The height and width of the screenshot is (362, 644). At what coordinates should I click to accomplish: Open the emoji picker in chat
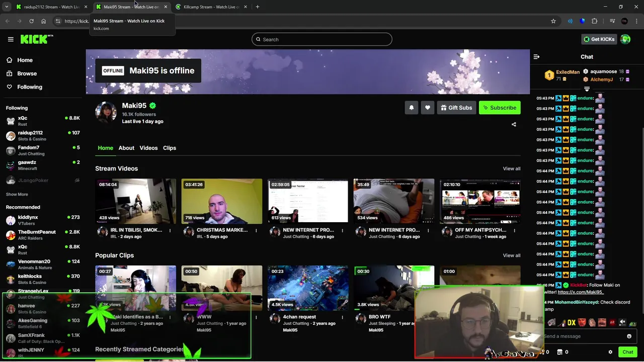[629, 336]
